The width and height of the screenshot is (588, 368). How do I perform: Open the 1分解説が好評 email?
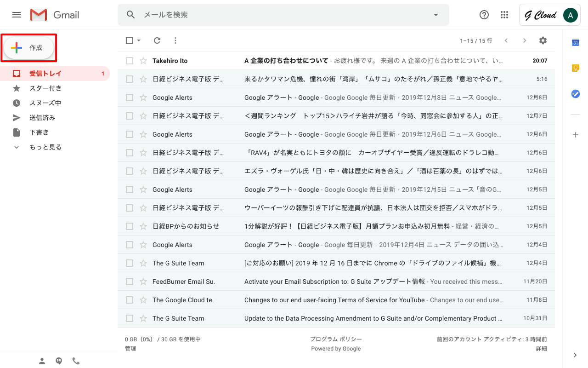pyautogui.click(x=336, y=226)
